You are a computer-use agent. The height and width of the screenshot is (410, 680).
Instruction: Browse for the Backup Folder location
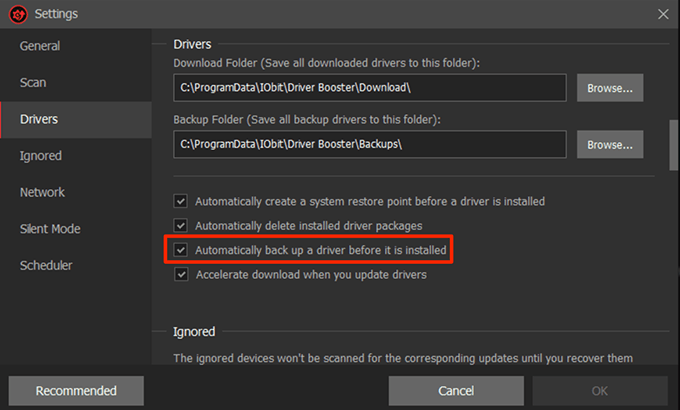[x=609, y=145]
